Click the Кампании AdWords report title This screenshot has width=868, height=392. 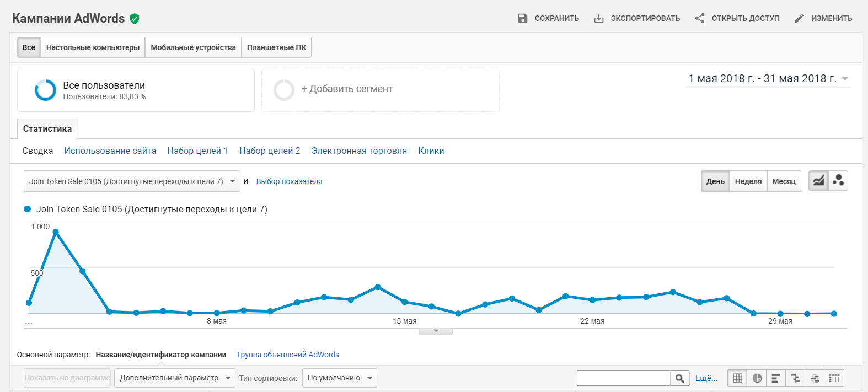tap(68, 18)
